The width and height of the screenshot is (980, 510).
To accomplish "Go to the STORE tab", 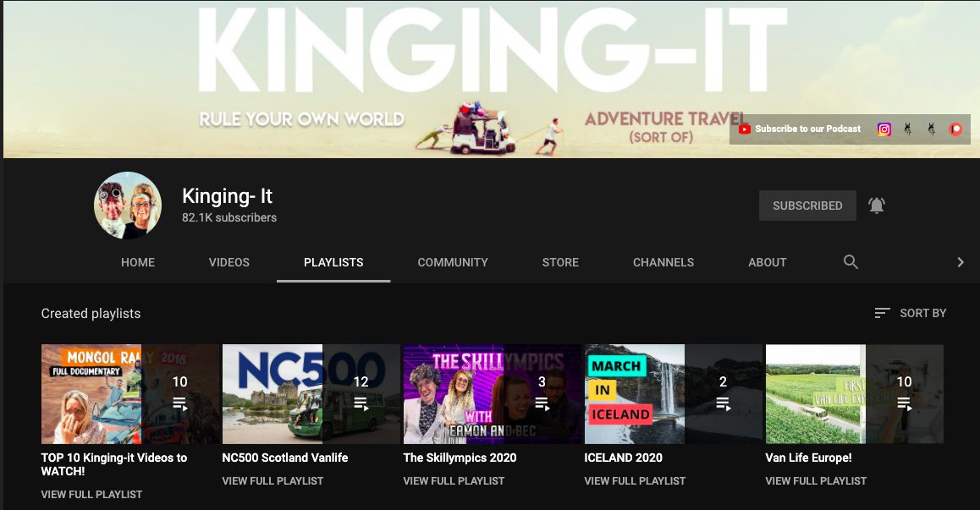I will point(560,262).
